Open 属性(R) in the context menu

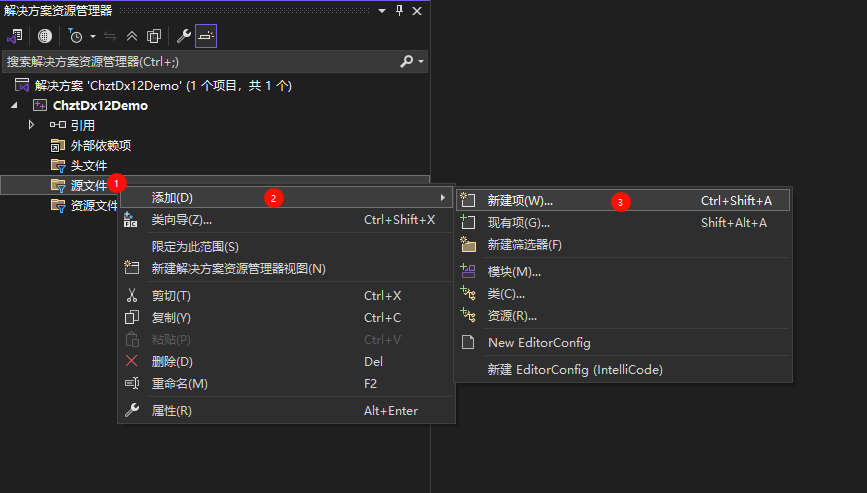tap(171, 411)
